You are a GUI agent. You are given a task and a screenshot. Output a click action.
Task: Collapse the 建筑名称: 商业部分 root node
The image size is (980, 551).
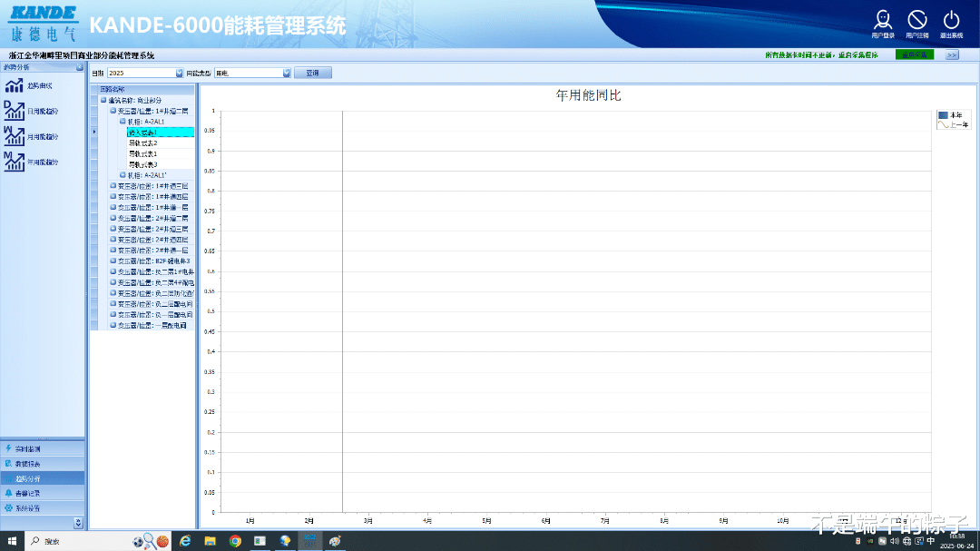(103, 100)
